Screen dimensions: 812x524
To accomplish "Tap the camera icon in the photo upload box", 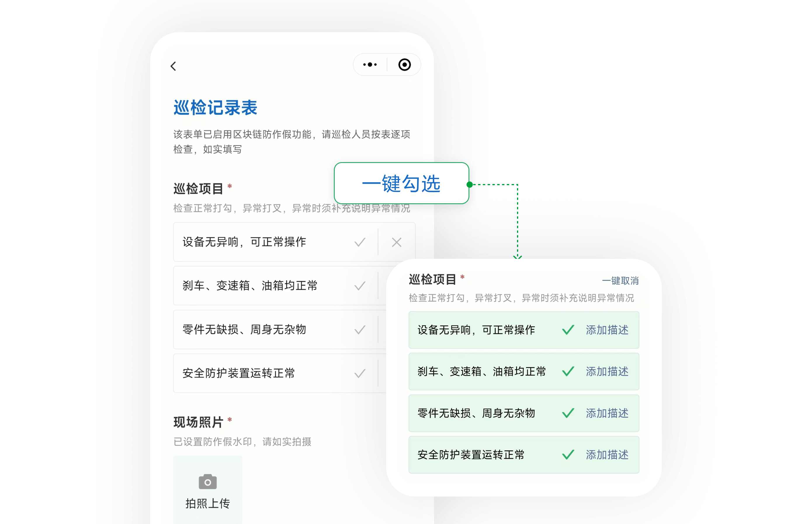I will pyautogui.click(x=207, y=481).
